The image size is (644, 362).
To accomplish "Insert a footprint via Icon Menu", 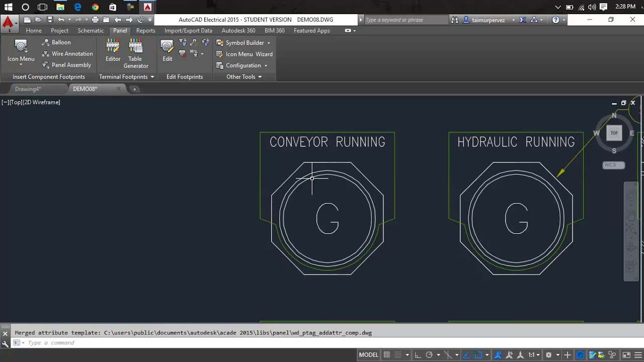I will coord(21,50).
